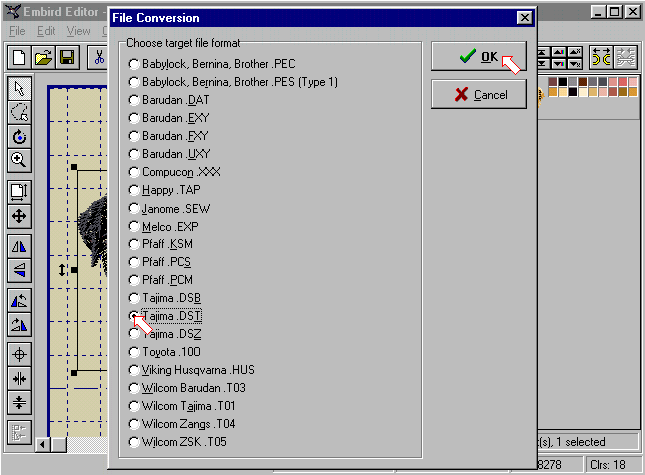Move down by color with down-arrow icon
Image resolution: width=645 pixels, height=475 pixels.
click(x=558, y=63)
